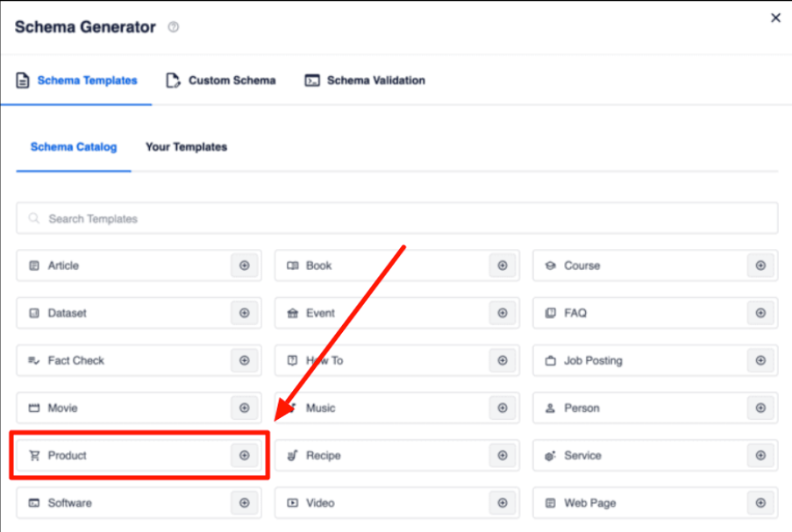The height and width of the screenshot is (532, 792).
Task: Click the plus icon for Person
Action: (x=760, y=408)
